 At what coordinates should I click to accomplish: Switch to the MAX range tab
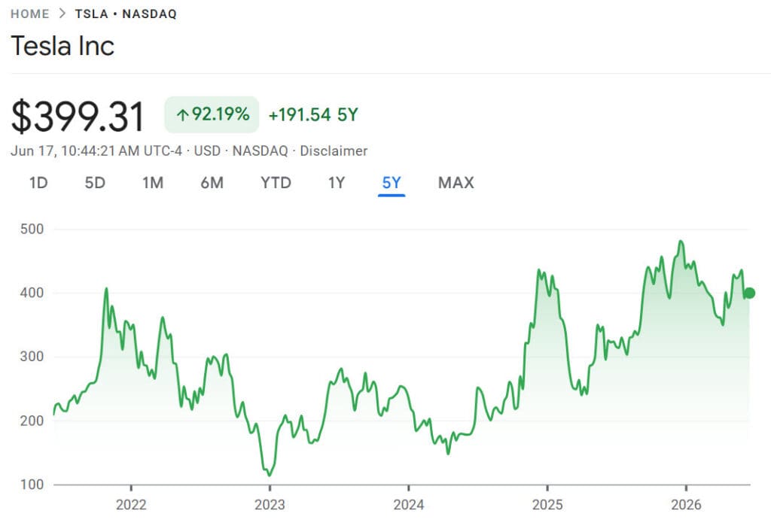point(456,183)
